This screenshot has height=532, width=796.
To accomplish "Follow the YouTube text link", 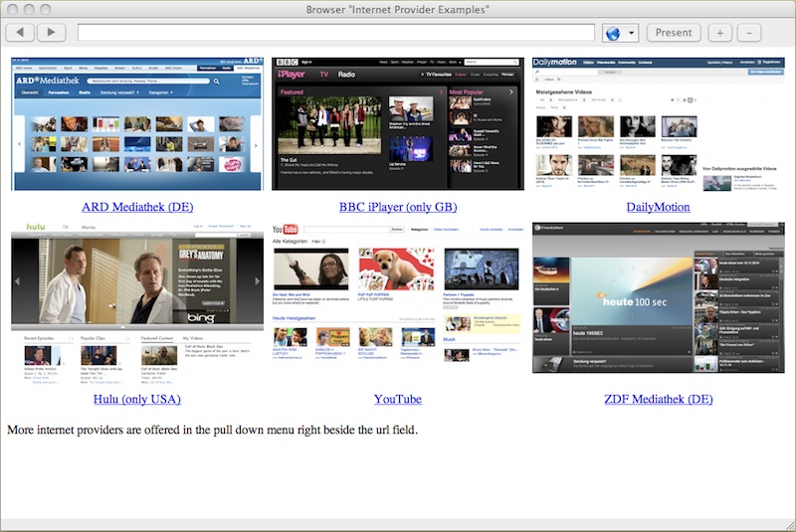I will pyautogui.click(x=397, y=399).
